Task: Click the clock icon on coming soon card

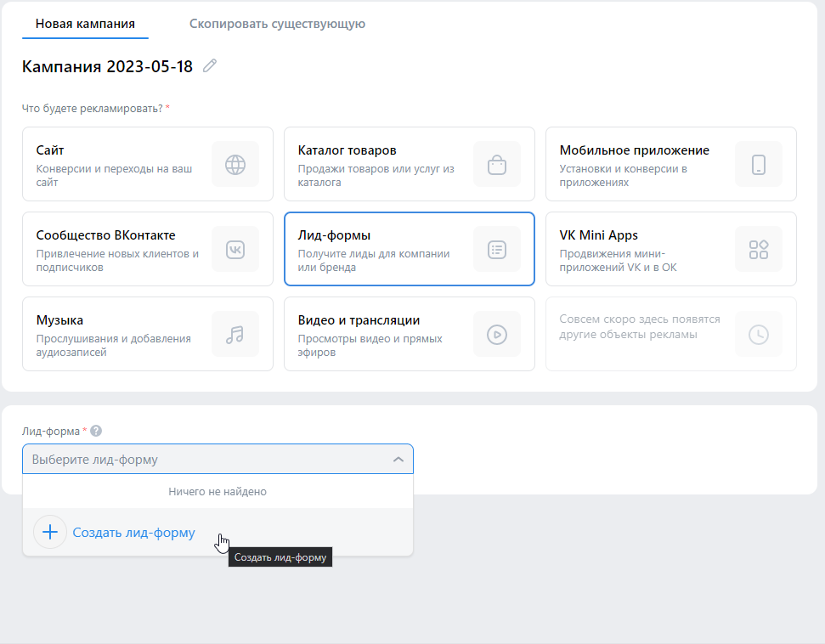Action: click(758, 335)
